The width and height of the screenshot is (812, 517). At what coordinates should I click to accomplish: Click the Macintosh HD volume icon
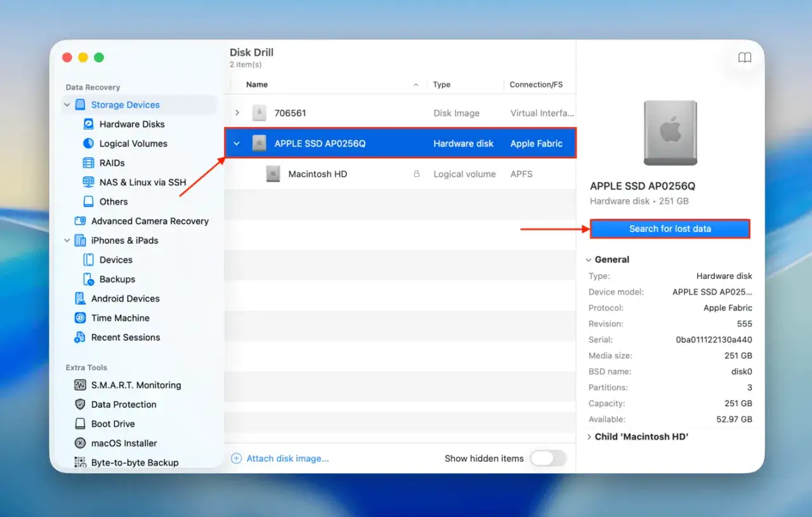click(273, 174)
